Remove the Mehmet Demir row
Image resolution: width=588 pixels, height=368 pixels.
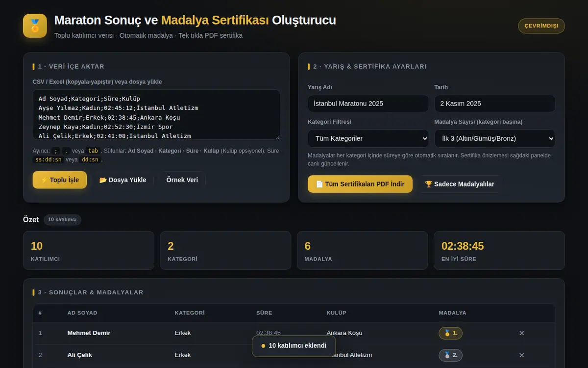tap(521, 333)
